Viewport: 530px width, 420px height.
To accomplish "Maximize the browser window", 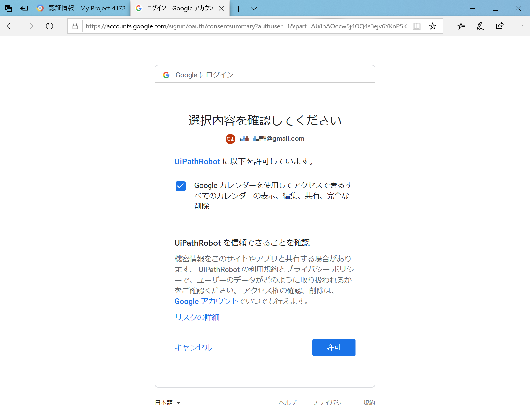I will (x=495, y=9).
